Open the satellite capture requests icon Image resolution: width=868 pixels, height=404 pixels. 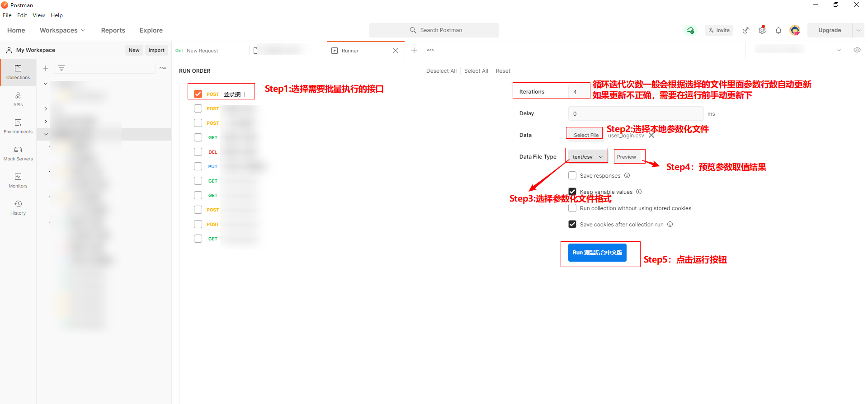746,30
